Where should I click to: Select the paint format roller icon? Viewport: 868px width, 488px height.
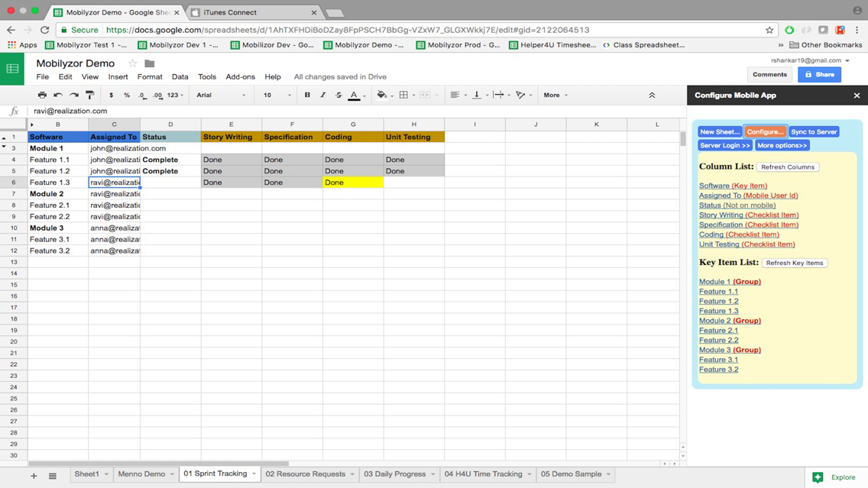[x=89, y=95]
